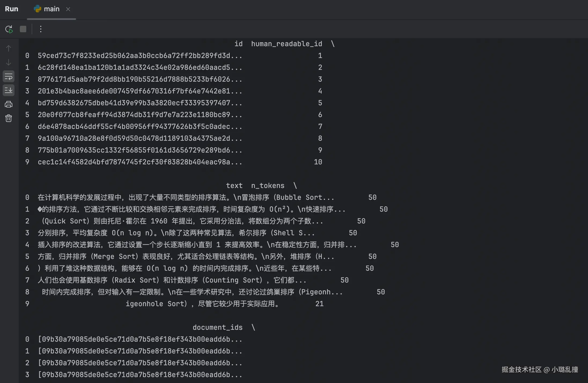Toggle scroll to end of output
Screen dimensions: 588x383
pos(9,90)
